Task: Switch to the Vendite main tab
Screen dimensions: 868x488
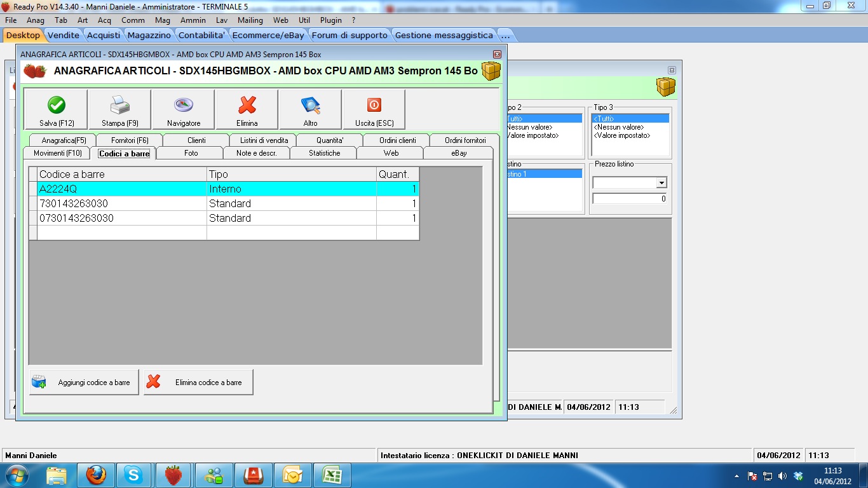Action: coord(64,35)
